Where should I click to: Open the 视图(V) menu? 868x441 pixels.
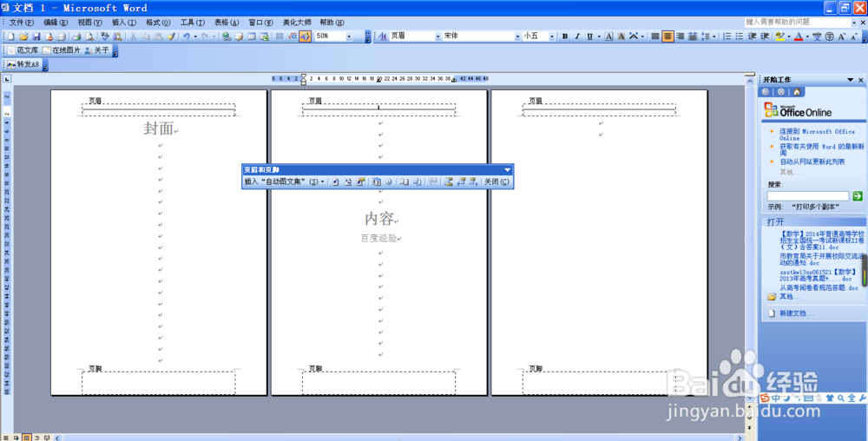point(89,23)
